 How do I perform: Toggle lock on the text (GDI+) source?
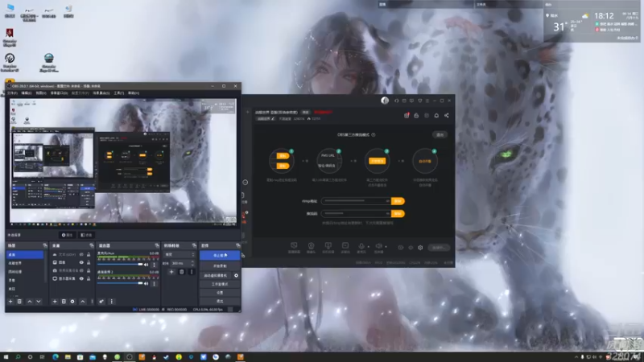pyautogui.click(x=89, y=254)
